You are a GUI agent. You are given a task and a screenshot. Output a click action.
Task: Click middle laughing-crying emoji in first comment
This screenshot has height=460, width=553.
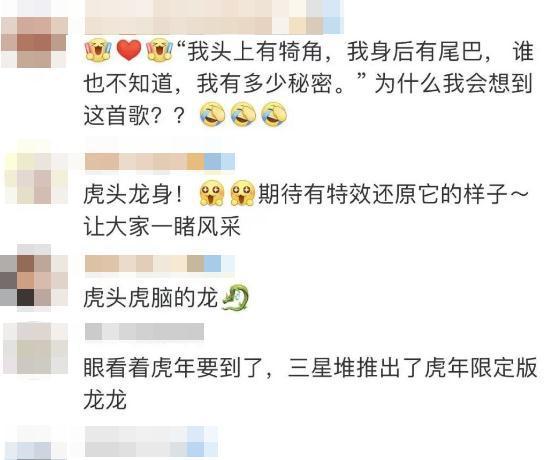pyautogui.click(x=243, y=115)
